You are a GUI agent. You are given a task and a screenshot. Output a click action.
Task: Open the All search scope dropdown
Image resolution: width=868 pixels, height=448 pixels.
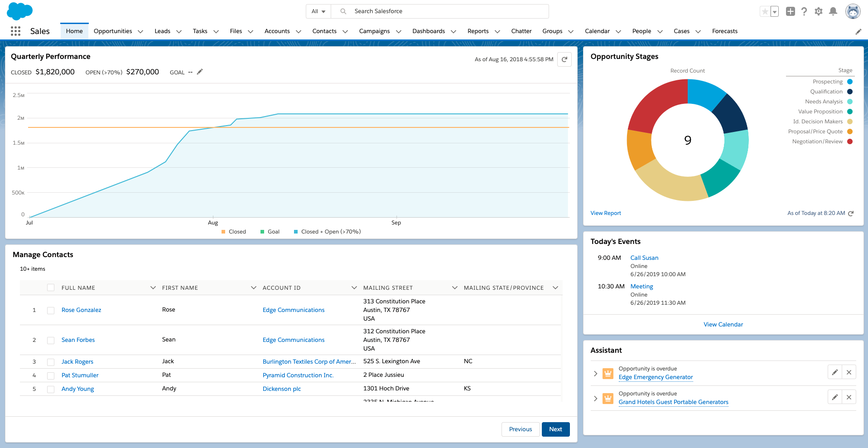coord(318,11)
